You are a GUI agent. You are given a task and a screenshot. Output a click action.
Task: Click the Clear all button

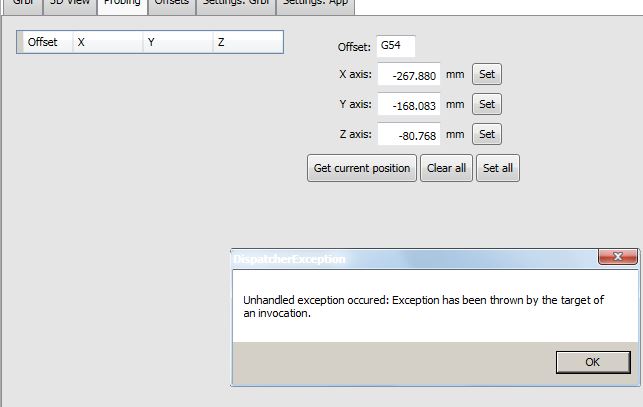tap(446, 168)
